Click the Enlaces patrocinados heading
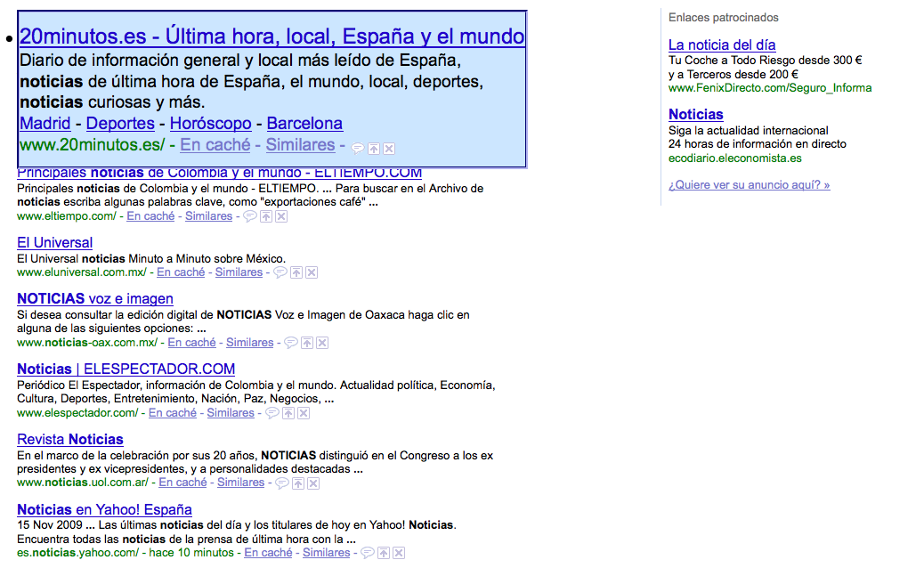924x568 pixels. click(723, 18)
